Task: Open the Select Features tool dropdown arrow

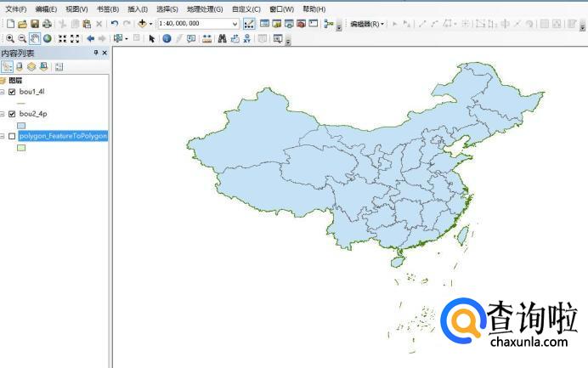Action: point(127,38)
